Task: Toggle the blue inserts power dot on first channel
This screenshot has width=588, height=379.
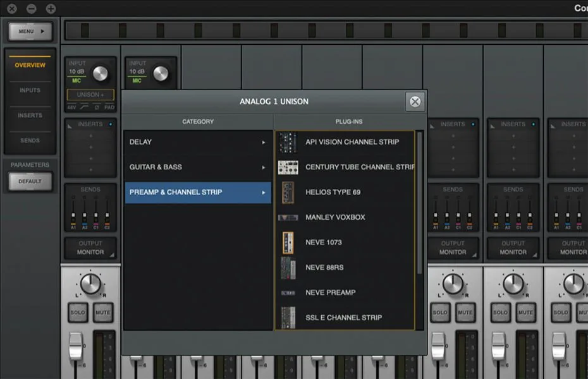Action: pyautogui.click(x=111, y=124)
